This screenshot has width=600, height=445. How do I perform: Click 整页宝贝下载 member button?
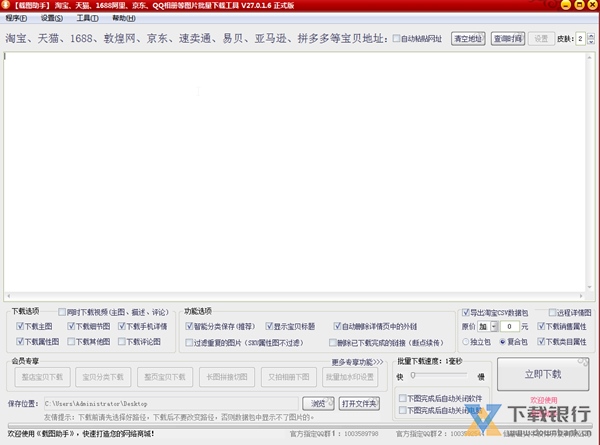point(165,377)
